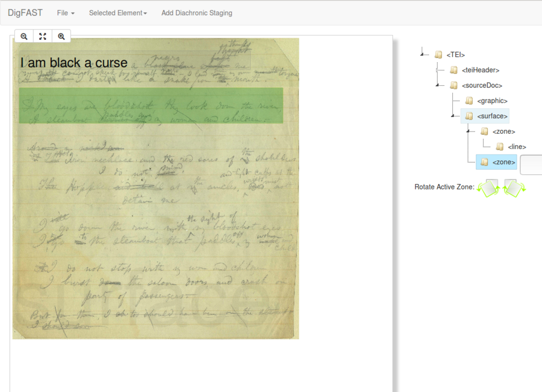Screen dimensions: 542x392
Task: Click the line folder icon
Action: coord(499,147)
